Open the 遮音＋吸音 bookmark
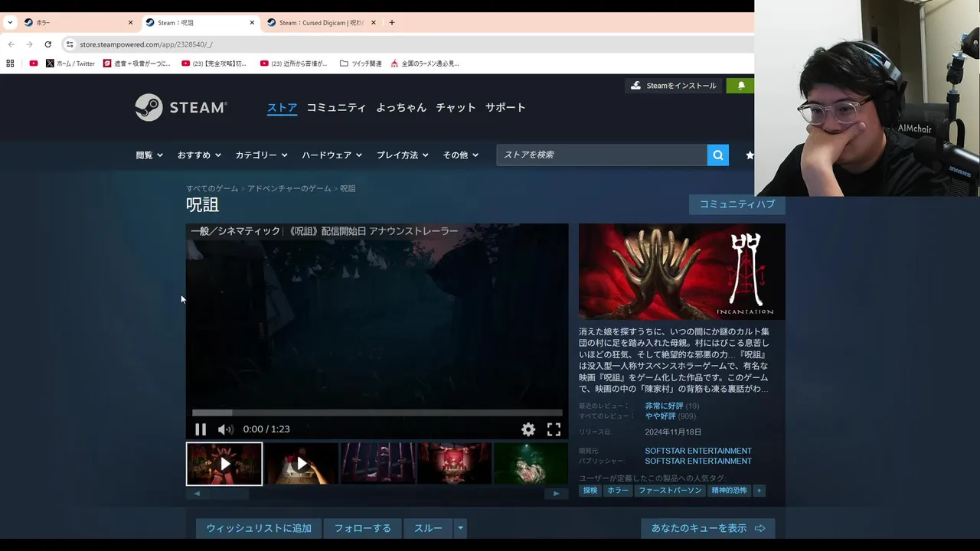 click(x=137, y=64)
